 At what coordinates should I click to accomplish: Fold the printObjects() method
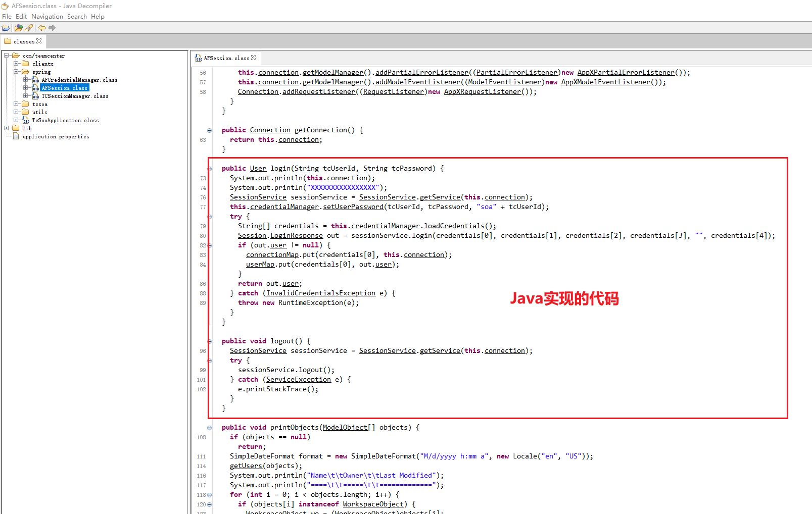click(210, 428)
